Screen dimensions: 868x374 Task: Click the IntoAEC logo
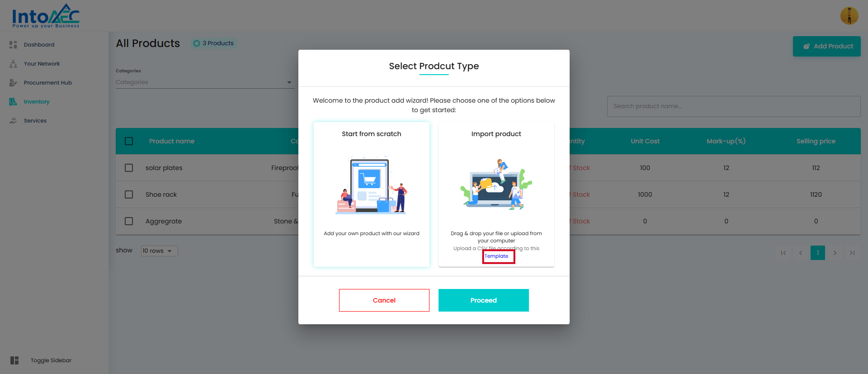[x=46, y=16]
